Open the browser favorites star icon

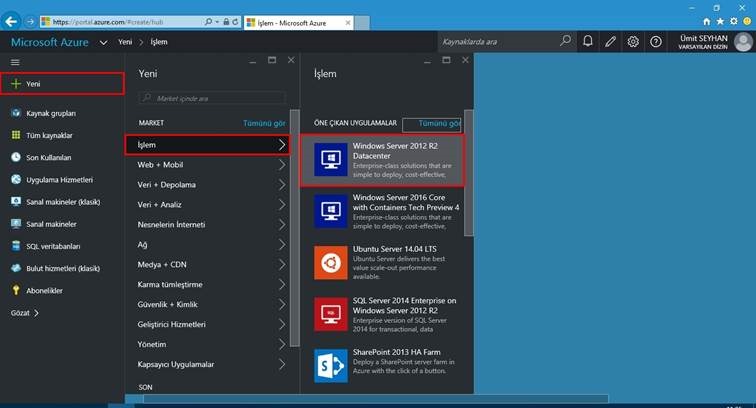tap(720, 22)
